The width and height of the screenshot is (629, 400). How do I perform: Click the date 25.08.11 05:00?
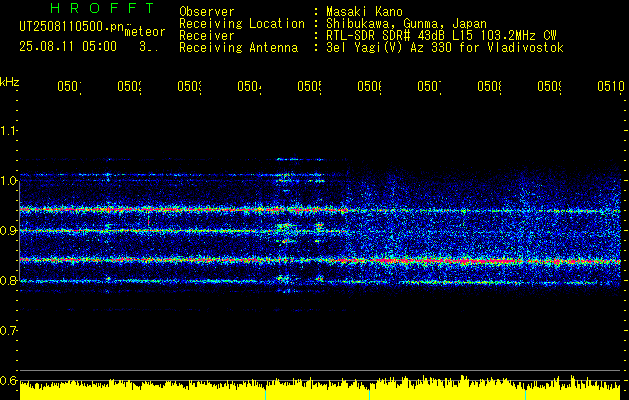(68, 47)
